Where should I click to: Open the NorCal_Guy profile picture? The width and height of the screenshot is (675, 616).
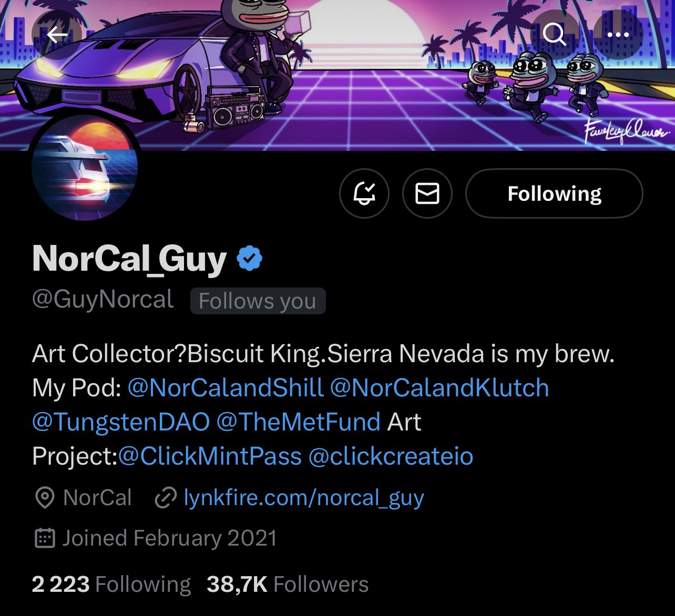[x=85, y=167]
